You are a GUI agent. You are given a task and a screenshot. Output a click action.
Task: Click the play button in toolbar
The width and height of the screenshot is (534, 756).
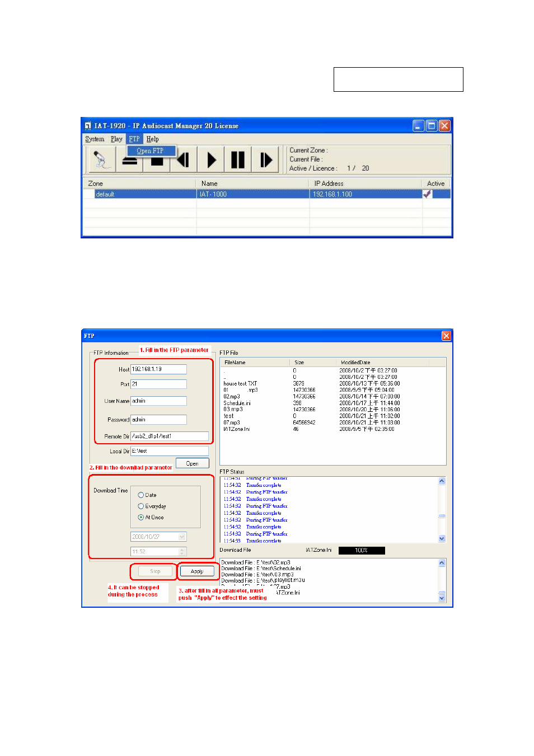(211, 160)
